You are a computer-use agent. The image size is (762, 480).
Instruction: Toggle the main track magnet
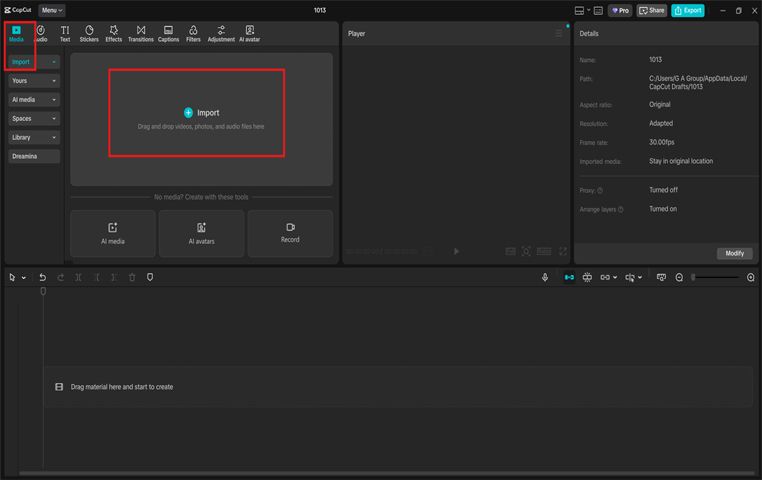[569, 277]
